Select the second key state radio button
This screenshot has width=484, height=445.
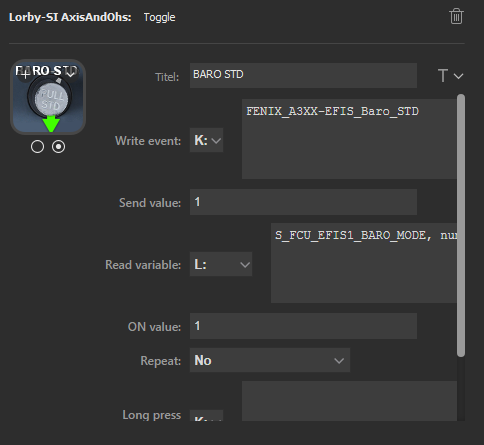click(58, 147)
